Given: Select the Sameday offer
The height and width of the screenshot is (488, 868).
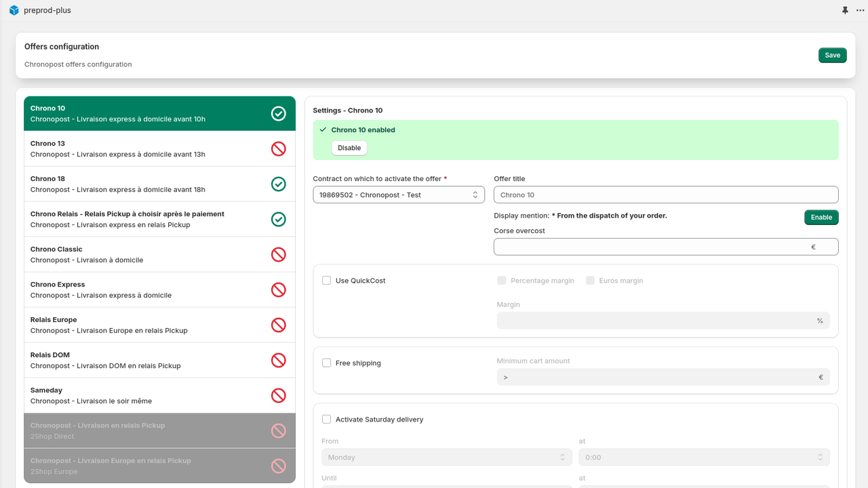Looking at the screenshot, I should click(x=159, y=396).
